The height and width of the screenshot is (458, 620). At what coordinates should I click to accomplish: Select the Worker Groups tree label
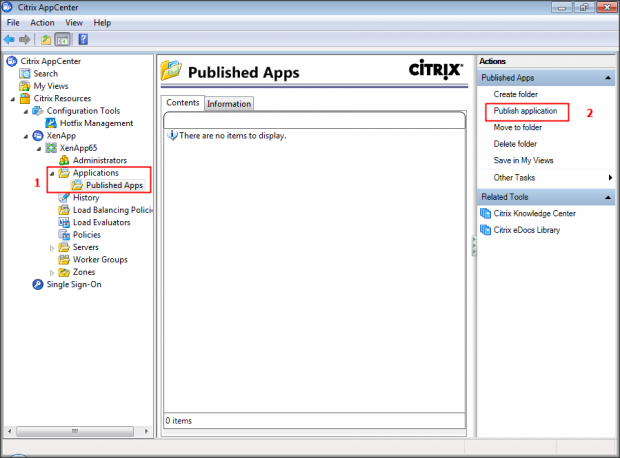click(100, 260)
